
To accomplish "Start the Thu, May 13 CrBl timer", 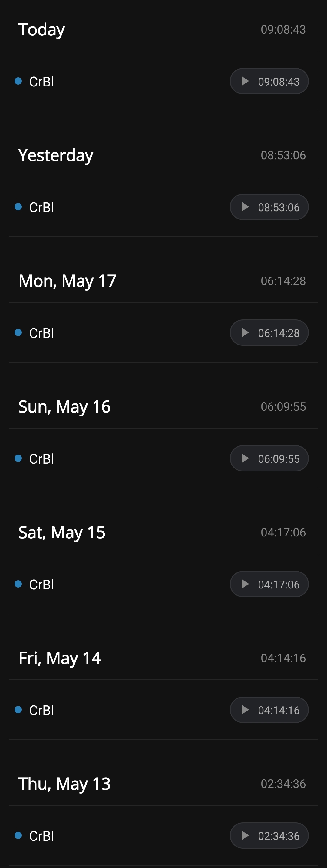I will (269, 835).
